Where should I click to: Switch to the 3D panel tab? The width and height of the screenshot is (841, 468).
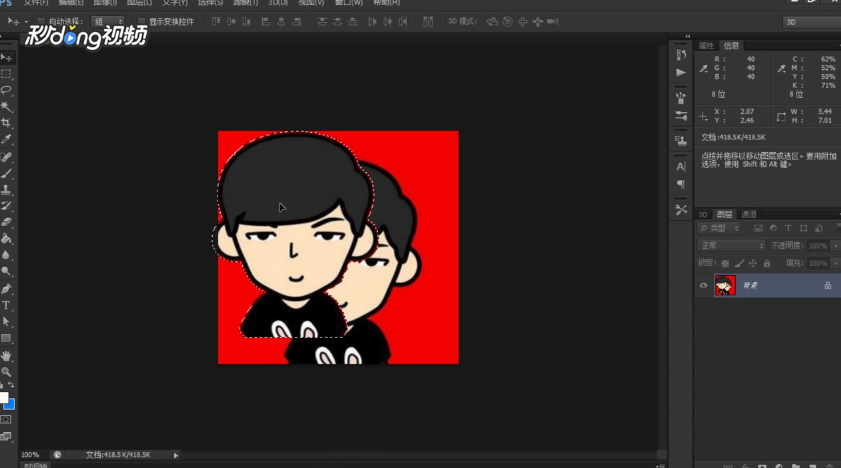[703, 214]
